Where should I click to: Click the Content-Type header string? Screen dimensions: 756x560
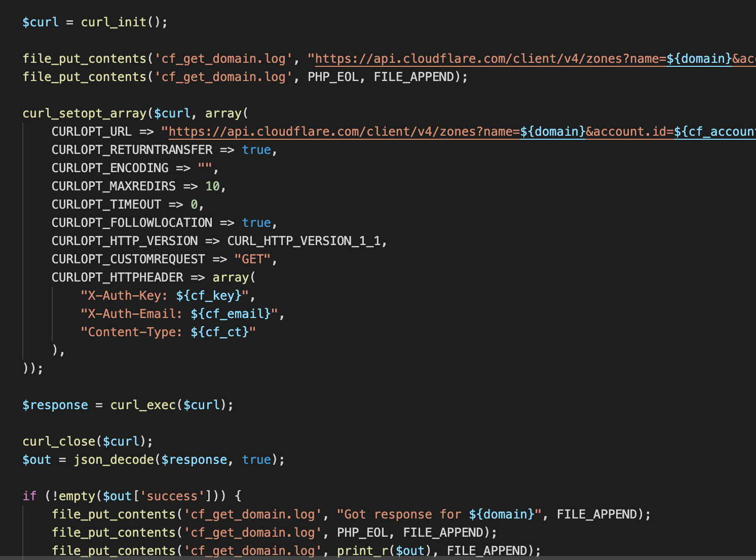click(168, 332)
